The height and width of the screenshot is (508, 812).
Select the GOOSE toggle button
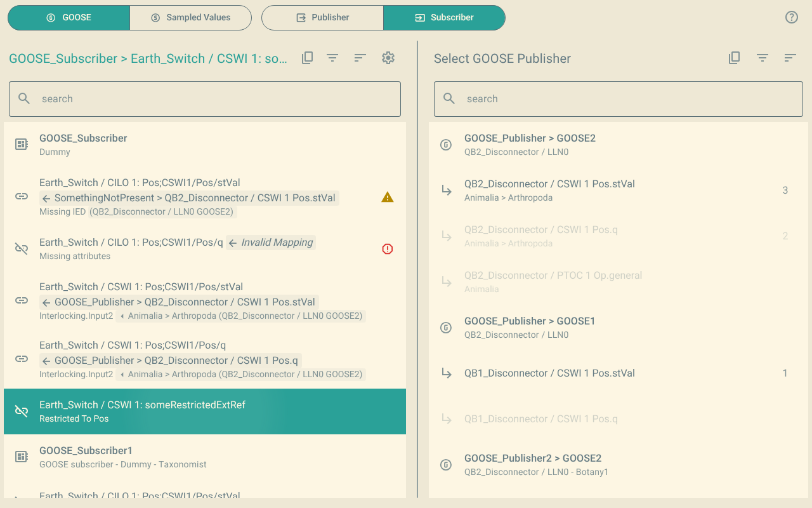pos(69,18)
